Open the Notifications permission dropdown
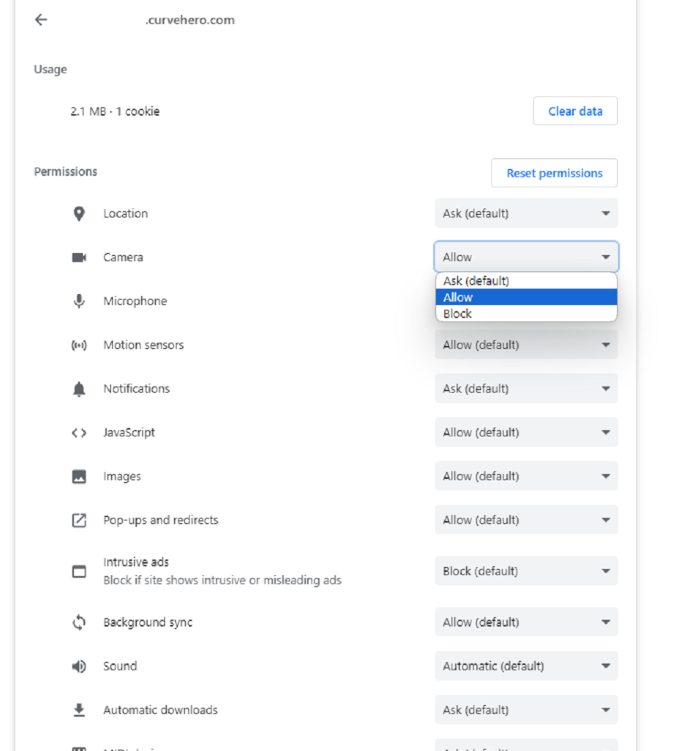The image size is (700, 751). click(526, 388)
